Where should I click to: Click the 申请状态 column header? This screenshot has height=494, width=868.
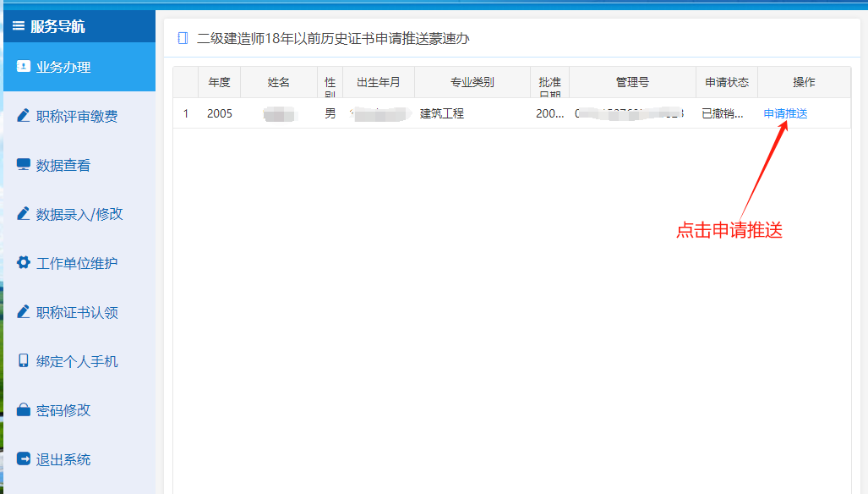[x=727, y=82]
